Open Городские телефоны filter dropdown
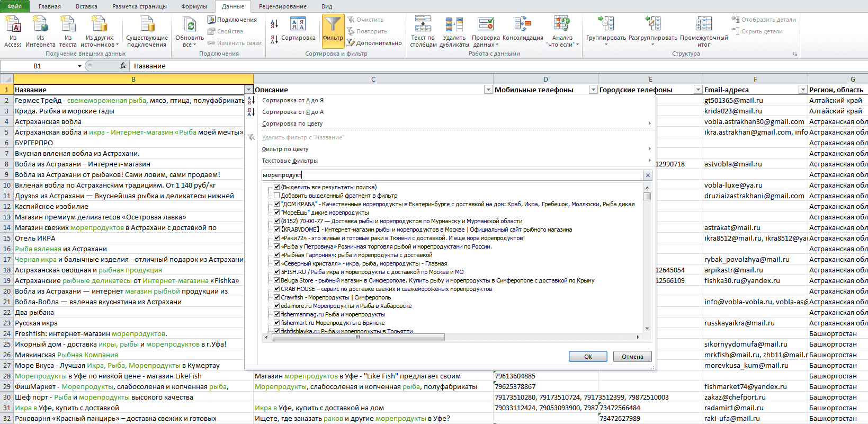 (x=698, y=90)
